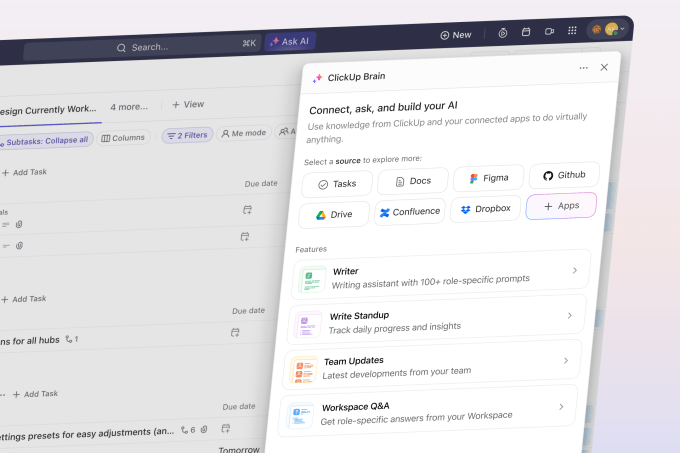Expand the Writer feature chevron
The height and width of the screenshot is (453, 680).
574,270
